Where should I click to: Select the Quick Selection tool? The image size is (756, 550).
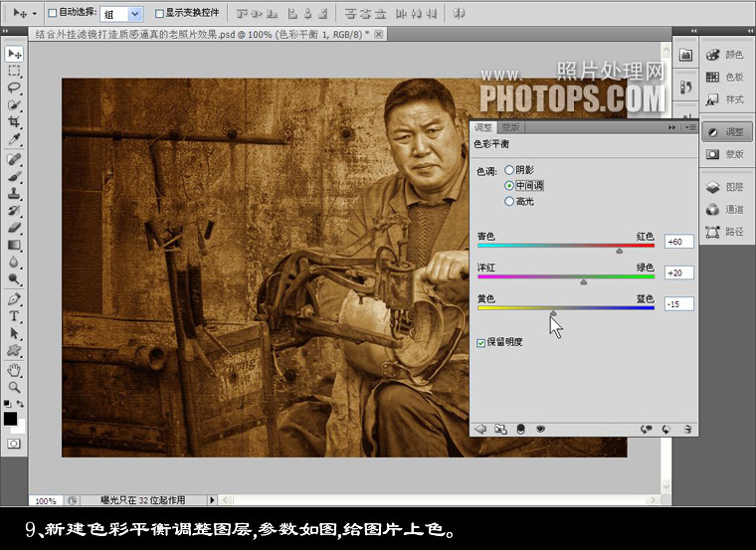click(x=15, y=105)
